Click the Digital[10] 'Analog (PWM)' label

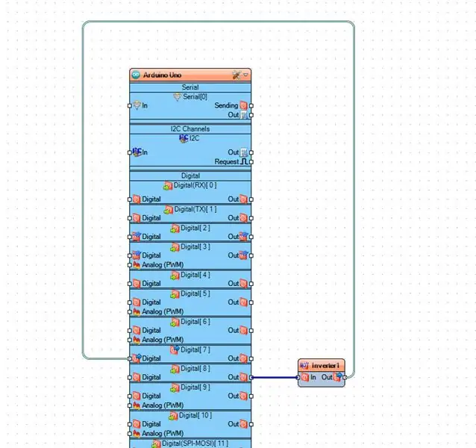click(163, 433)
